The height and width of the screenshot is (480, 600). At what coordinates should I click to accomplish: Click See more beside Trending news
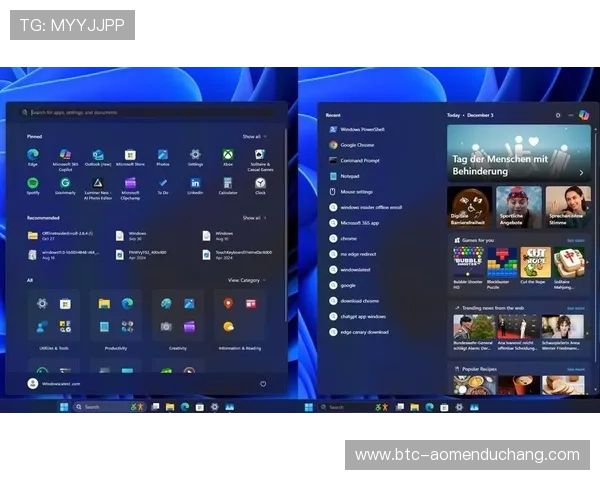point(575,308)
